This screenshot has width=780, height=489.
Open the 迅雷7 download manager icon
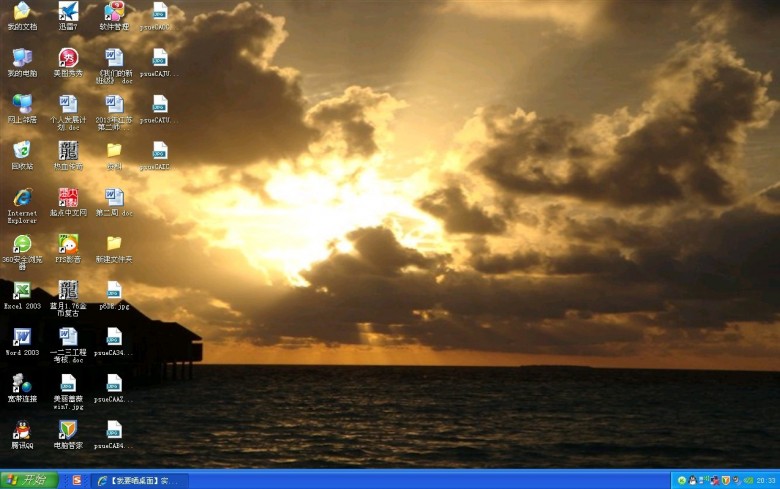click(68, 13)
